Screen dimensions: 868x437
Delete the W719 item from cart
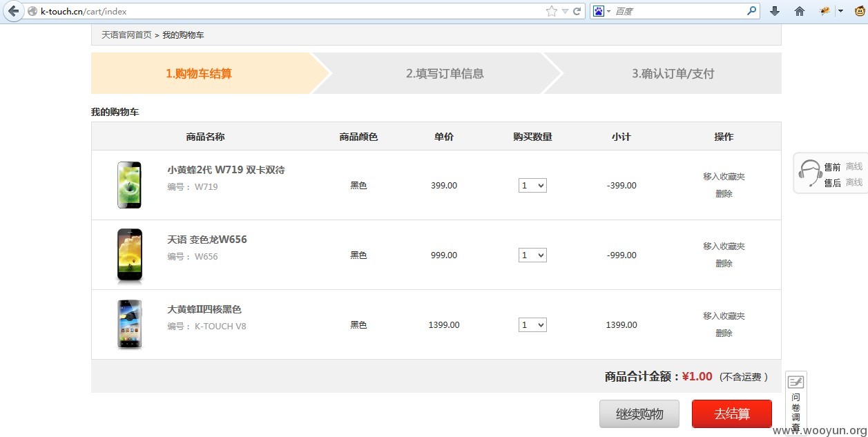tap(724, 193)
